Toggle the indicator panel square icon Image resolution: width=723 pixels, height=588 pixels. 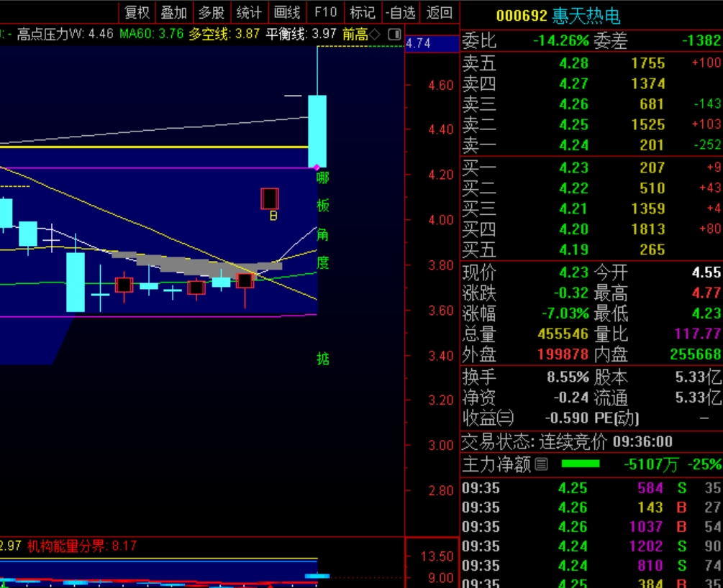pos(394,34)
